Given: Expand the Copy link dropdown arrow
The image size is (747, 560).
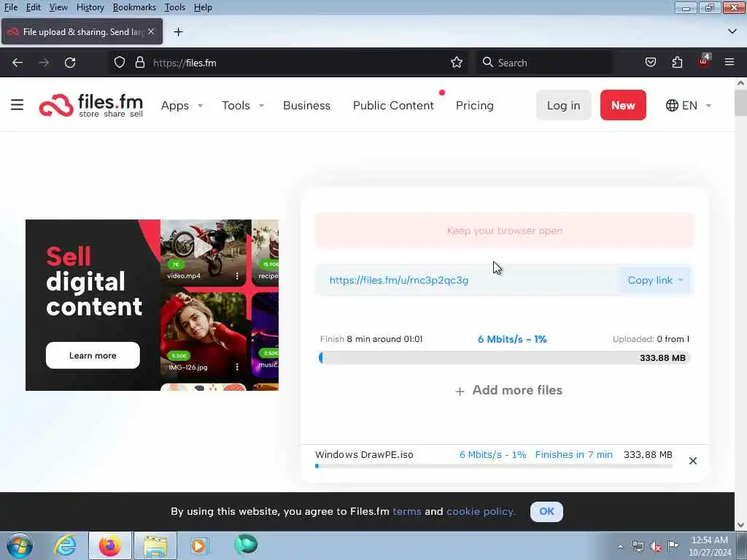Looking at the screenshot, I should (681, 280).
